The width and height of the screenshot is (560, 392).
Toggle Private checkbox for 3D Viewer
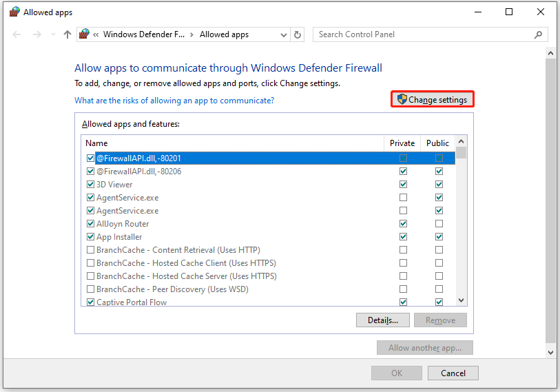click(x=403, y=185)
